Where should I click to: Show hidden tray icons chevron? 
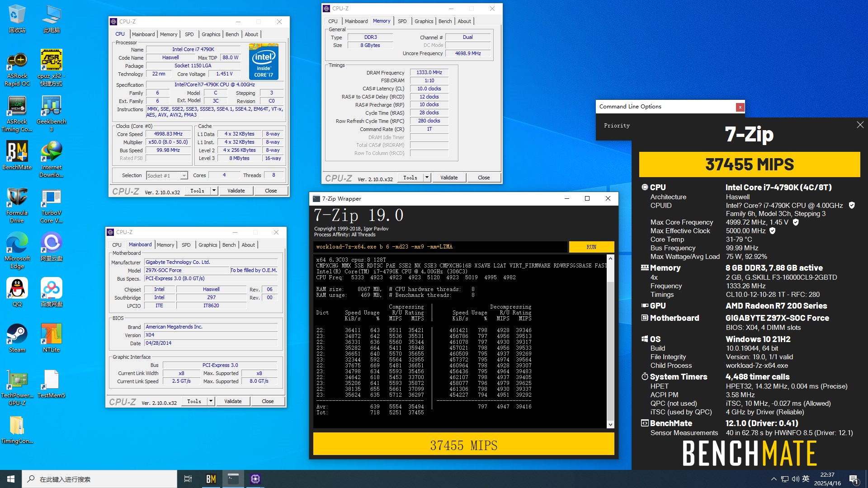pos(774,479)
